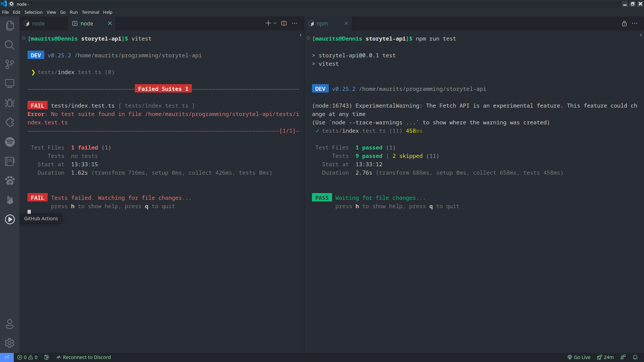Screen dimensions: 644x362
Task: Open the paw icon in activity bar
Action: click(x=10, y=181)
